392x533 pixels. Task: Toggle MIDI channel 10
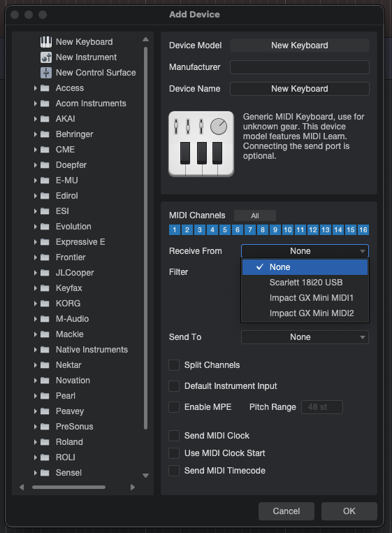pos(288,230)
